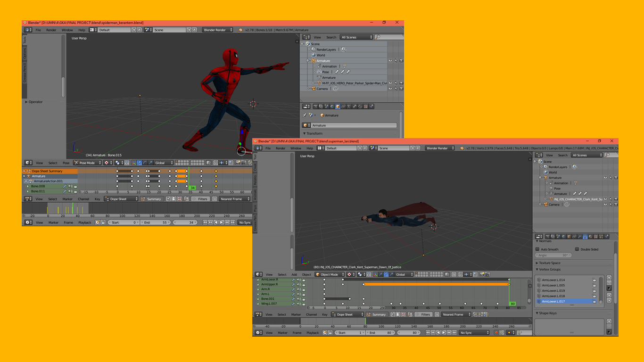Click editor type icon beside File in spiderman window
644x362 pixels.
pos(28,30)
